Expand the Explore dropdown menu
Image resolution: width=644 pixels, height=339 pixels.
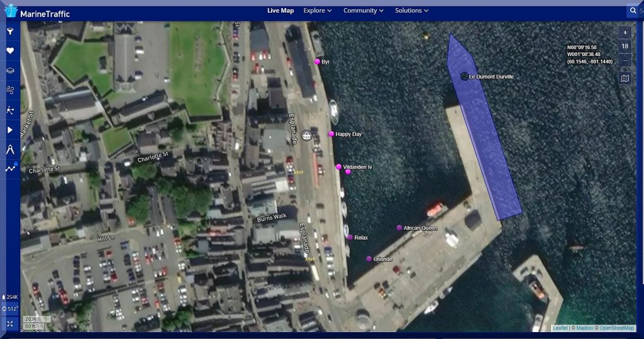click(317, 11)
